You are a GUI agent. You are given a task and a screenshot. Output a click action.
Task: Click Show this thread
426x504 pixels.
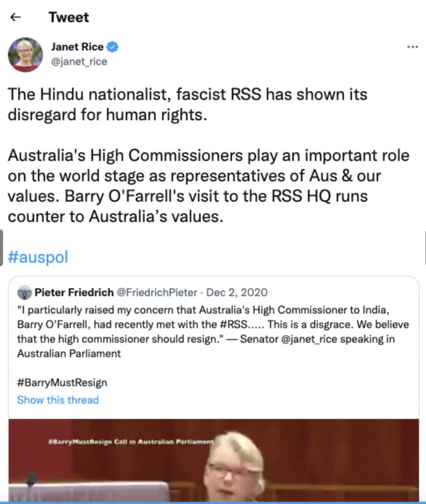click(x=58, y=400)
